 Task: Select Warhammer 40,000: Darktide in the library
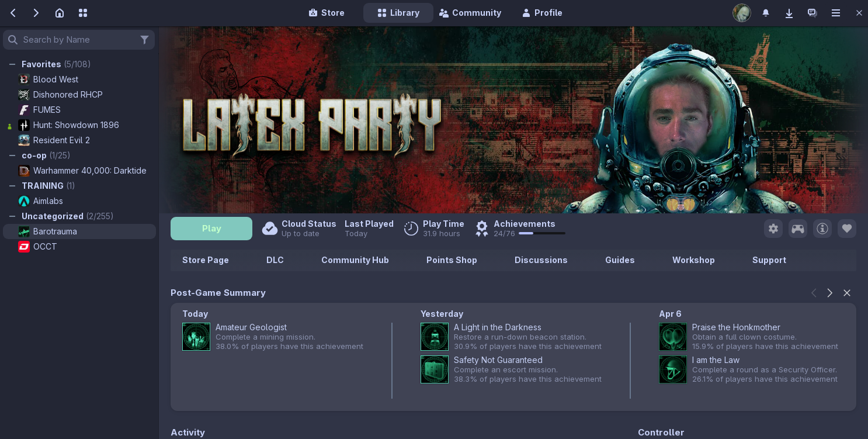coord(79,171)
